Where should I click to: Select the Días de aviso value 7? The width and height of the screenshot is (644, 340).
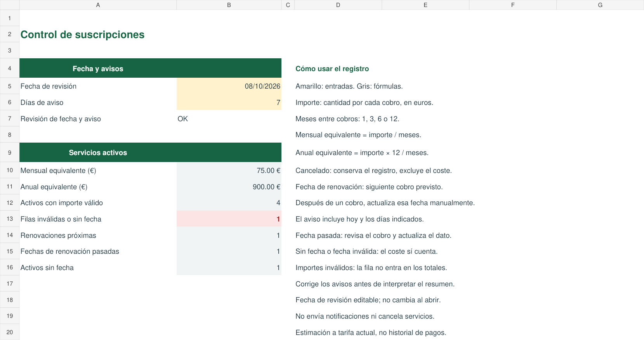click(x=229, y=103)
